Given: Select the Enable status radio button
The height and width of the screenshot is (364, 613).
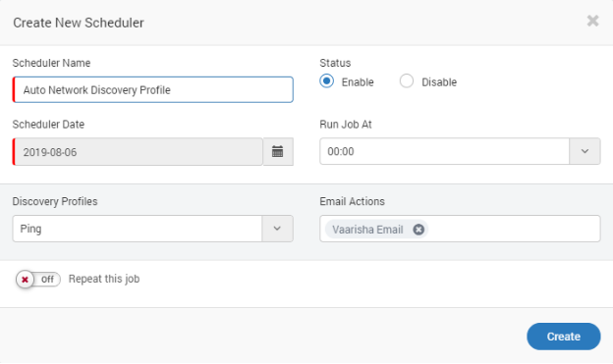Looking at the screenshot, I should 326,81.
